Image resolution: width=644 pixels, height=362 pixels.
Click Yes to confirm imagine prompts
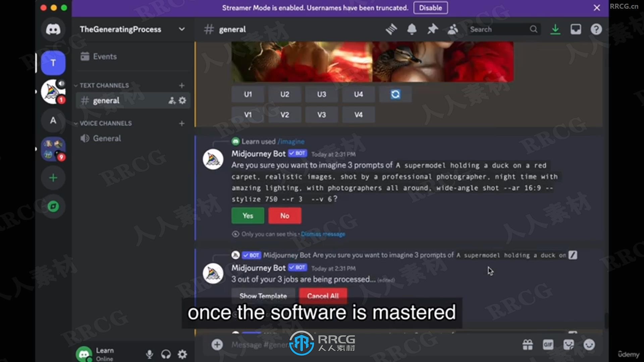(248, 215)
